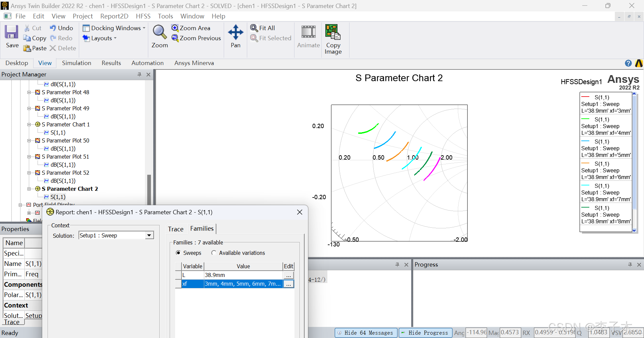Collapse S Parameter Chart 2 tree node
Image resolution: width=644 pixels, height=338 pixels.
tap(29, 189)
